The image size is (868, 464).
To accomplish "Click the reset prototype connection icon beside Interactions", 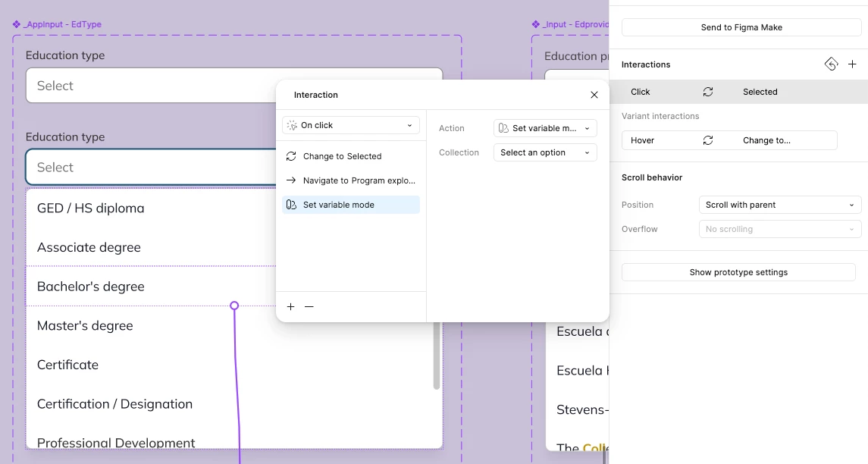I will pos(831,64).
